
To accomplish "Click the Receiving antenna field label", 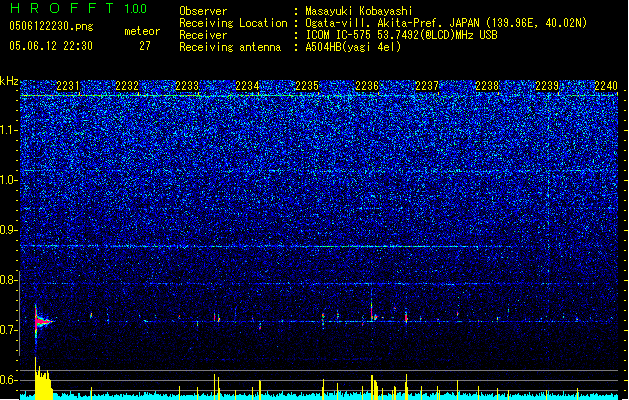I will click(230, 47).
